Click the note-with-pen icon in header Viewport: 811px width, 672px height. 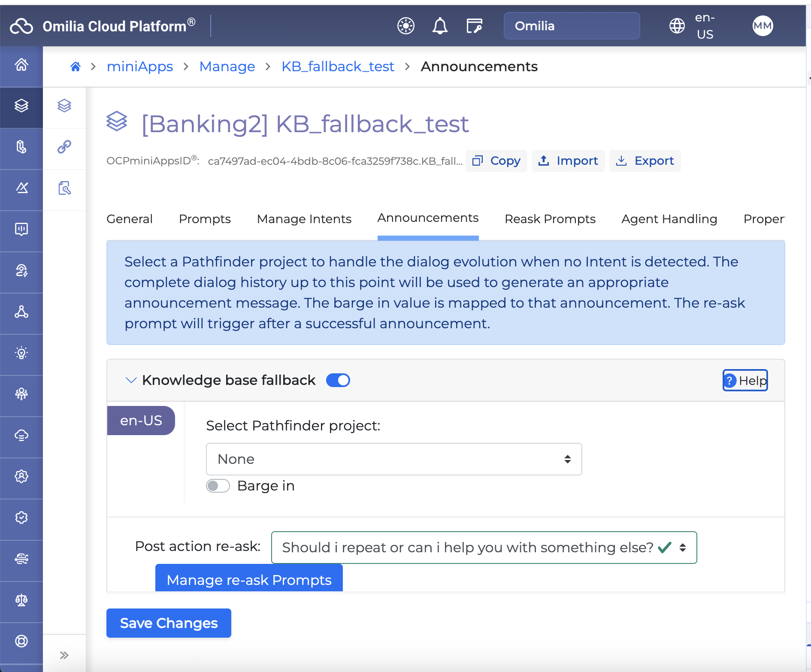pos(474,26)
